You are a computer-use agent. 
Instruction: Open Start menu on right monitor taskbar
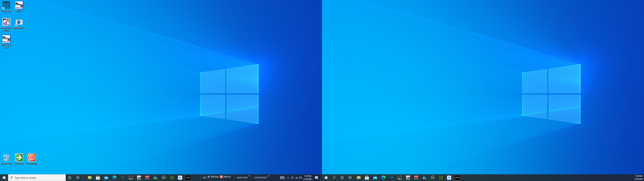(x=326, y=177)
